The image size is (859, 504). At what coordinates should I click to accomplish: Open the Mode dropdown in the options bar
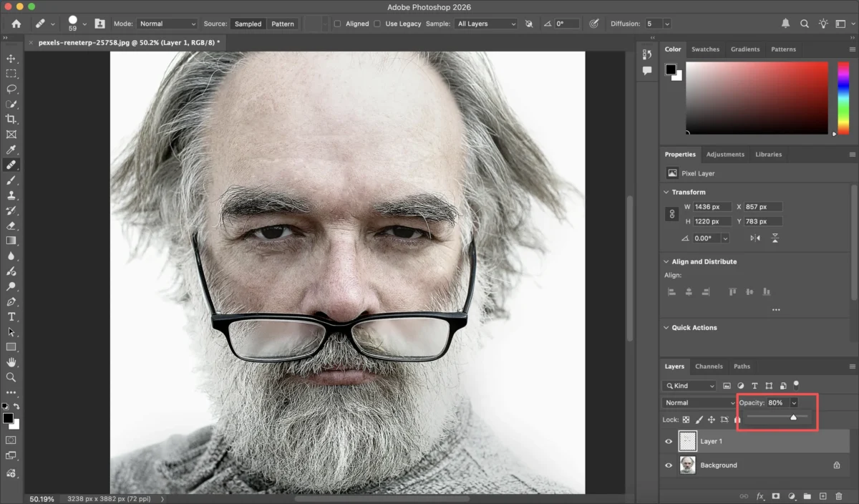click(x=166, y=23)
